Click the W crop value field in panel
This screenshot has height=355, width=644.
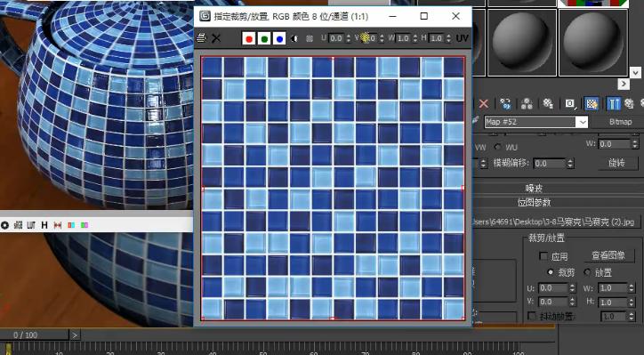(613, 288)
